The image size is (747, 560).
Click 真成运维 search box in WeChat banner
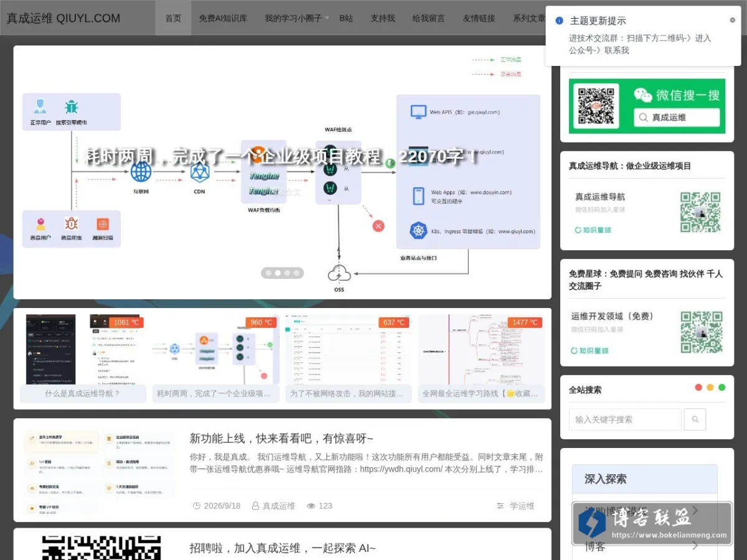pyautogui.click(x=677, y=117)
